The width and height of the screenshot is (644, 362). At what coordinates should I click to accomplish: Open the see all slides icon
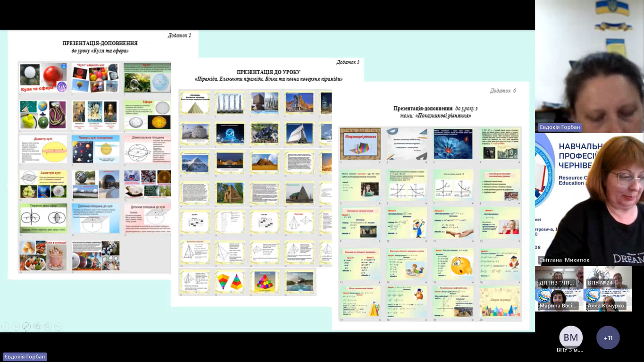(37, 326)
